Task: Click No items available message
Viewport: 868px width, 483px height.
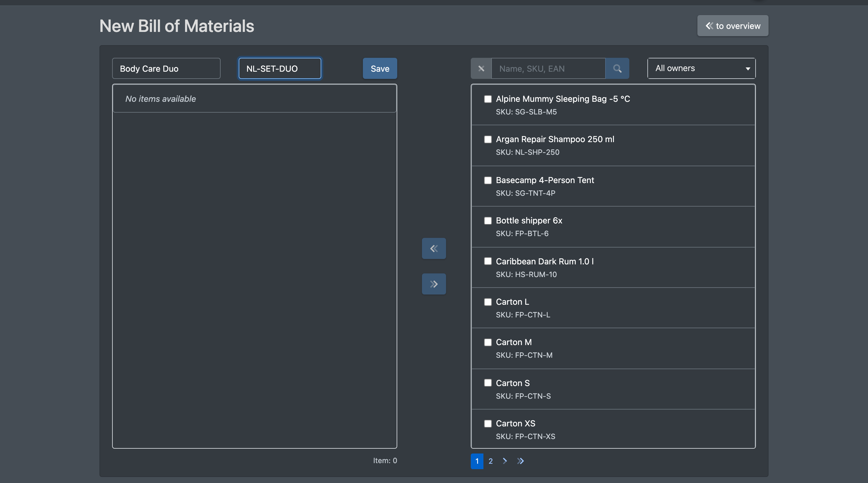Action: [x=160, y=99]
